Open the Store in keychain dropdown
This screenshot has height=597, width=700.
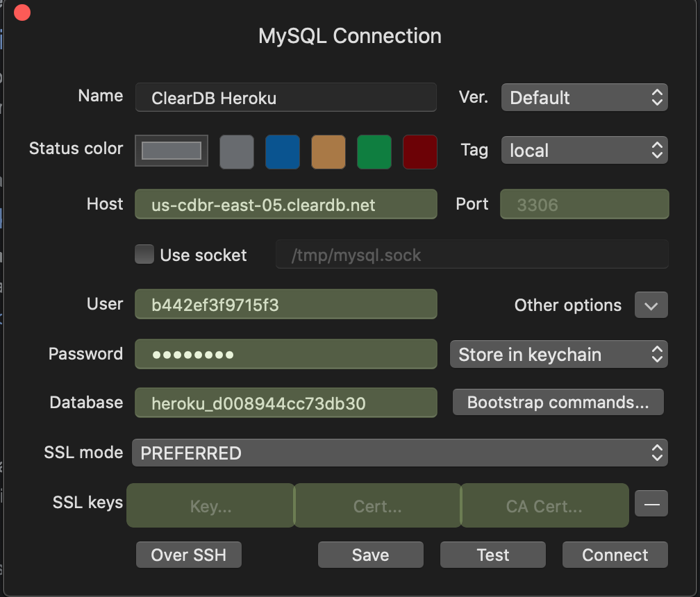(x=558, y=354)
